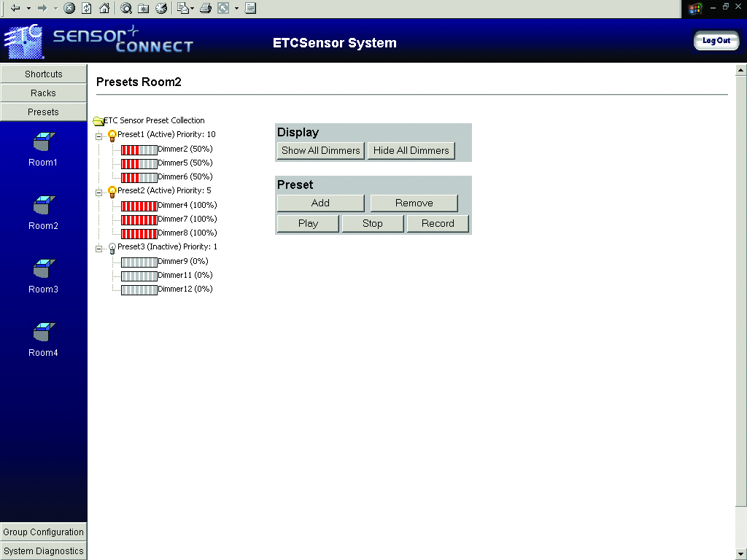Click the lit bulb icon of Preset1

pos(112,136)
